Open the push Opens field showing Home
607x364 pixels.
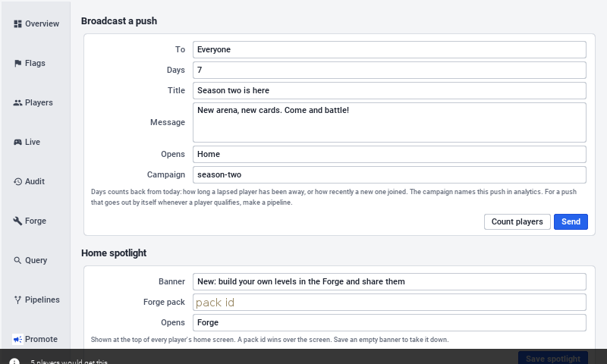tap(389, 155)
